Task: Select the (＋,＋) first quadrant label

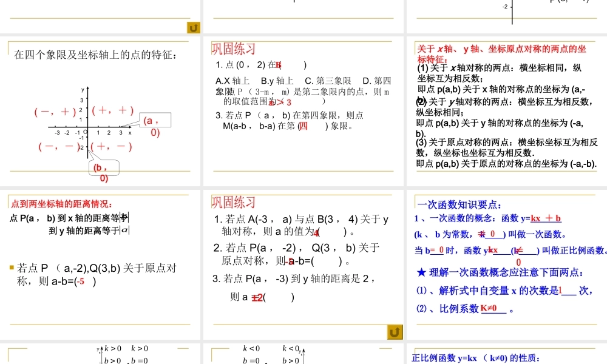Action: tap(113, 110)
